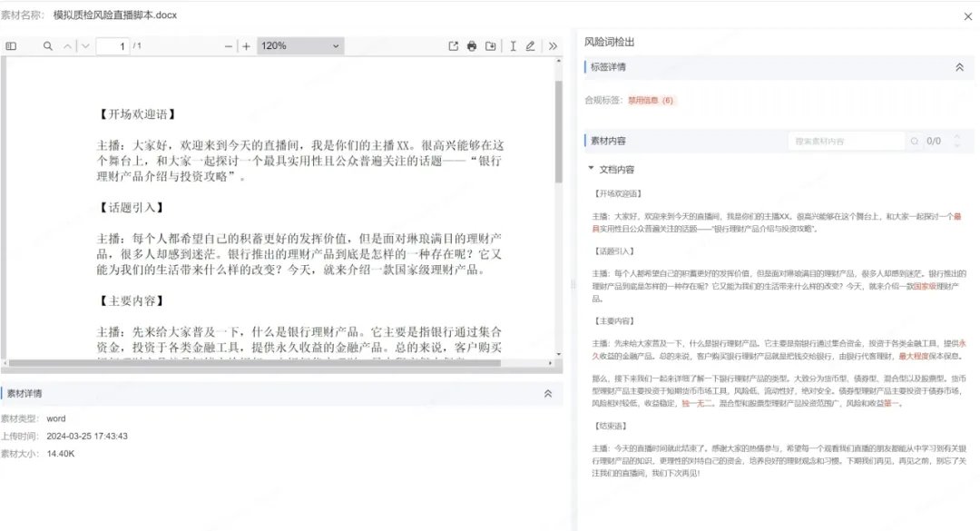
Task: Collapse the 文档内容 tree node
Action: coord(592,169)
